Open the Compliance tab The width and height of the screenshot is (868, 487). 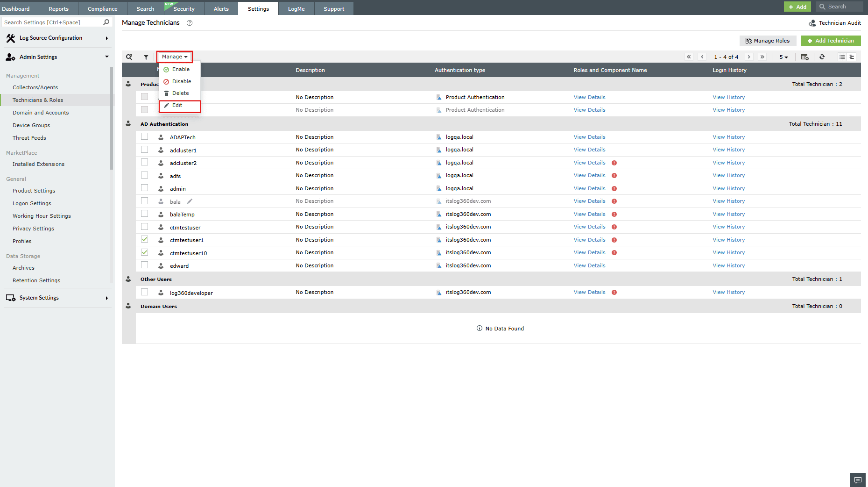click(103, 9)
